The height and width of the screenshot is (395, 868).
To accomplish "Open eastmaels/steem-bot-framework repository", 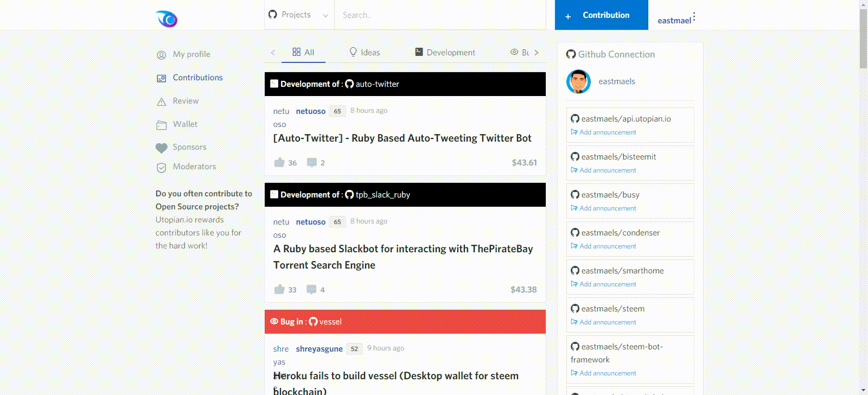I will pos(617,353).
